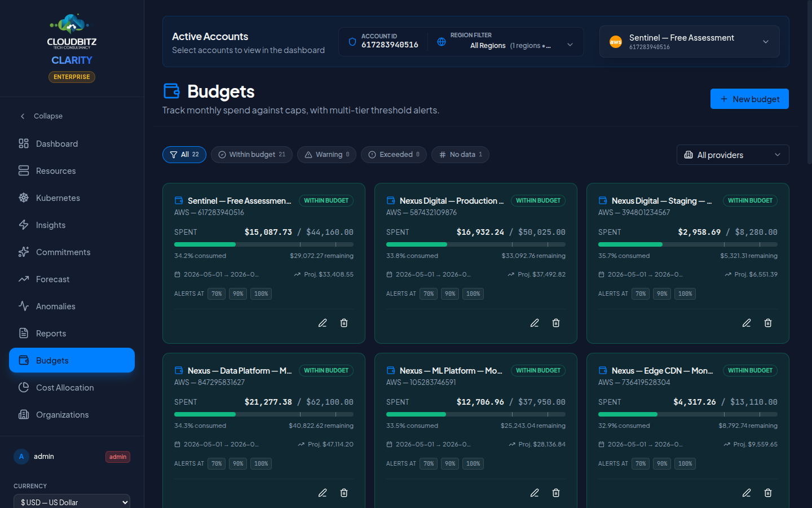Click Sentinel card spend progress bar
Image resolution: width=812 pixels, height=508 pixels.
click(x=264, y=244)
